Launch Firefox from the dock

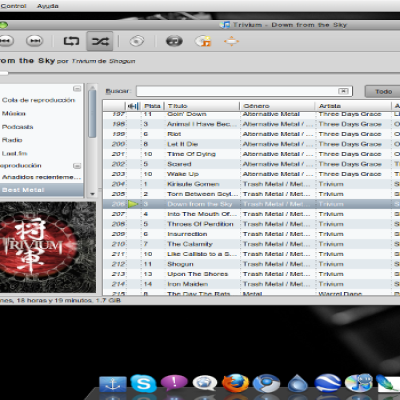235,383
